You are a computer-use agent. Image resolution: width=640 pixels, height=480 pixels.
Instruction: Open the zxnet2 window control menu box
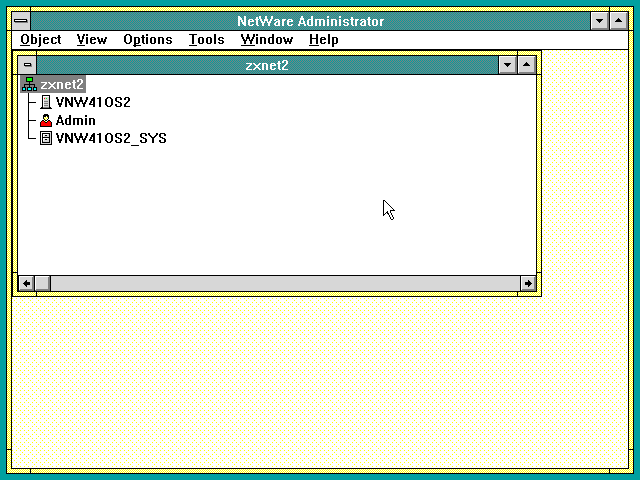click(27, 64)
